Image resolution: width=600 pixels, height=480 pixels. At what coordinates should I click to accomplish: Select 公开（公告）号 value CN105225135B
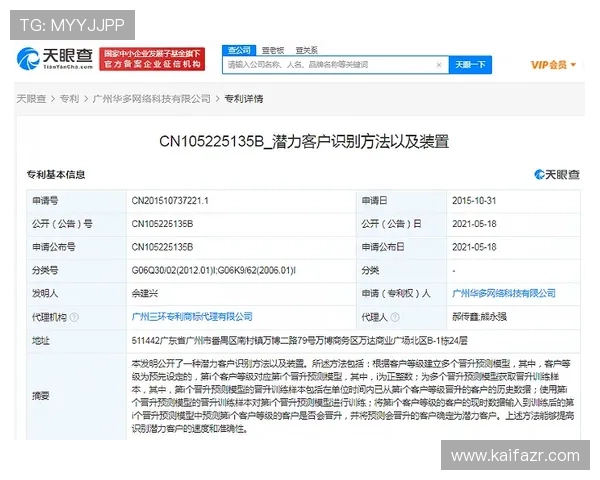click(162, 224)
